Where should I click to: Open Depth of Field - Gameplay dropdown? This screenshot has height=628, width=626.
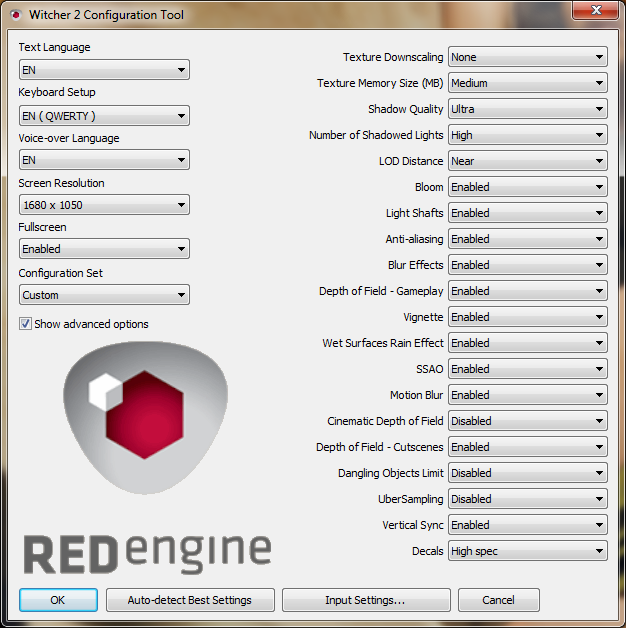[527, 291]
